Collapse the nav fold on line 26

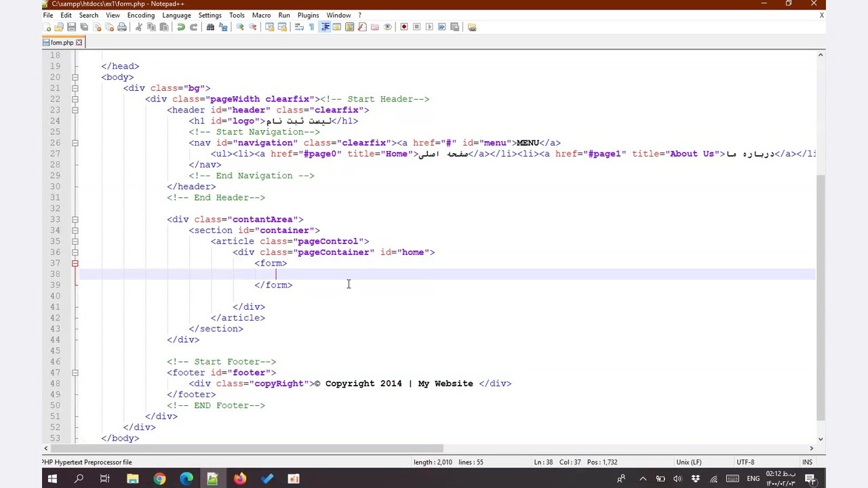(x=75, y=143)
